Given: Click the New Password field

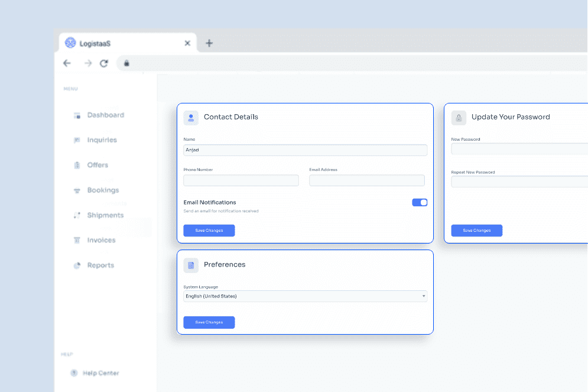Looking at the screenshot, I should 519,149.
